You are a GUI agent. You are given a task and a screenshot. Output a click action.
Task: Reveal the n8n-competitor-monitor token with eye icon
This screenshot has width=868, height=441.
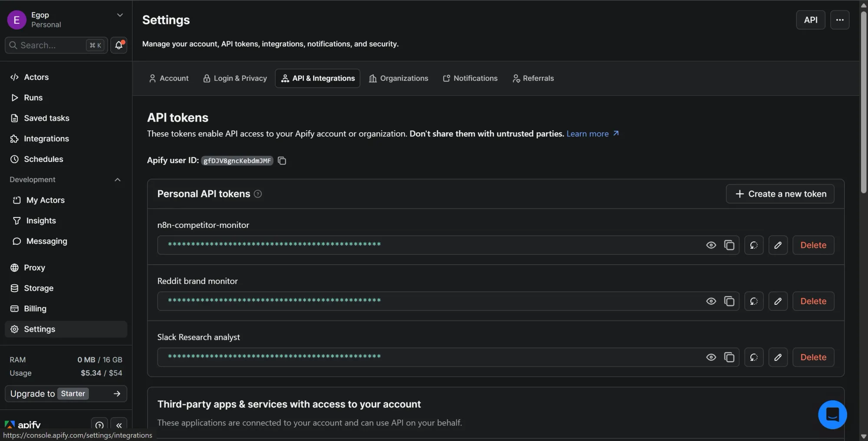(x=711, y=245)
